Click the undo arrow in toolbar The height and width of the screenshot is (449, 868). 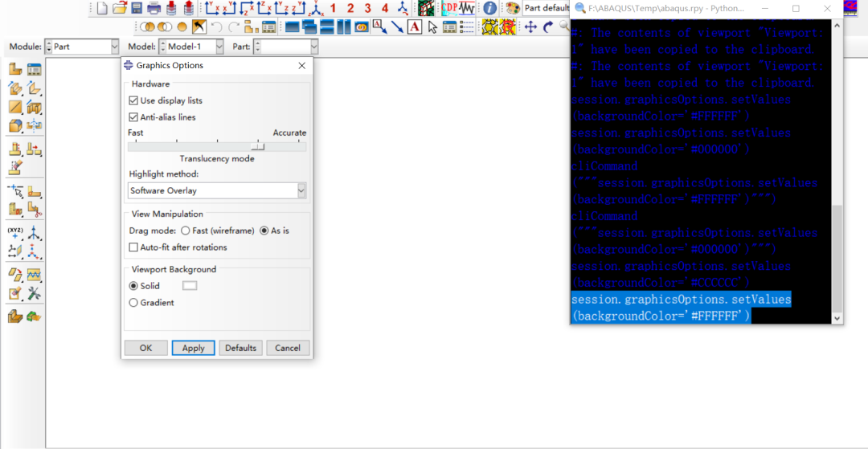pyautogui.click(x=216, y=27)
